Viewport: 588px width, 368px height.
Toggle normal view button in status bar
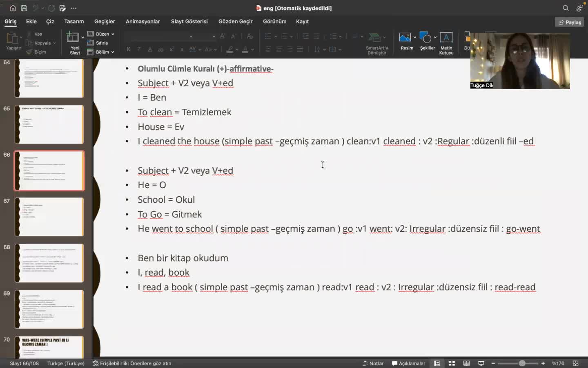(x=437, y=363)
